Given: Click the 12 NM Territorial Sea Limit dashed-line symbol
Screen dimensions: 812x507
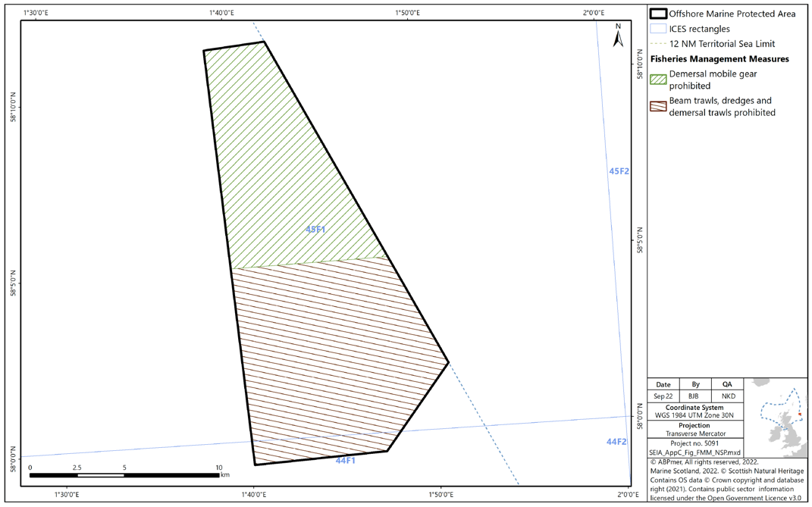Looking at the screenshot, I should click(657, 43).
